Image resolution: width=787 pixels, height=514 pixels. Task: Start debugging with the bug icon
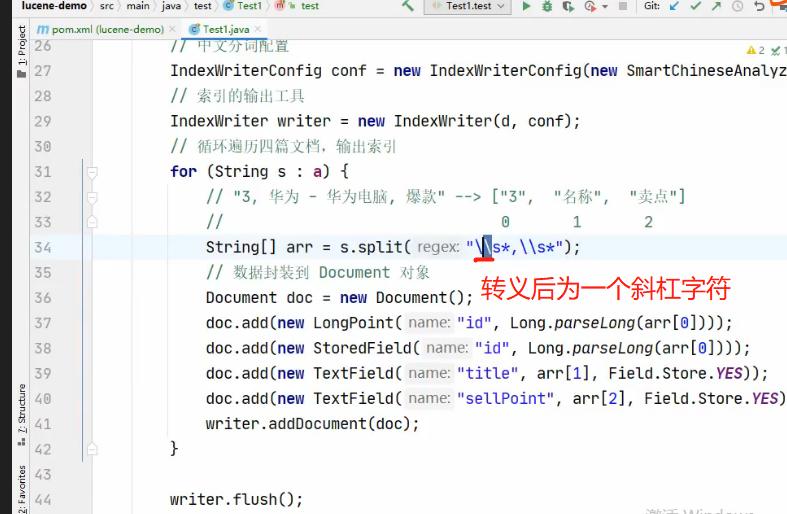click(547, 6)
